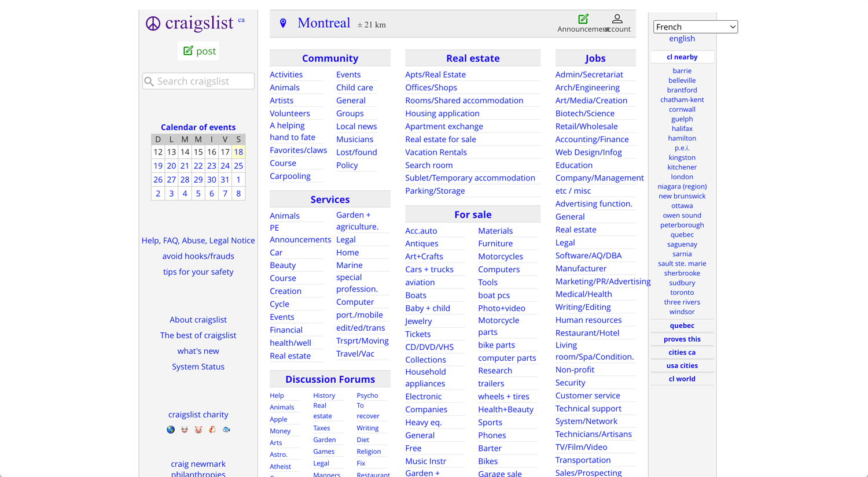Image resolution: width=868 pixels, height=477 pixels.
Task: Open Vacation Rentals listings
Action: pos(436,152)
